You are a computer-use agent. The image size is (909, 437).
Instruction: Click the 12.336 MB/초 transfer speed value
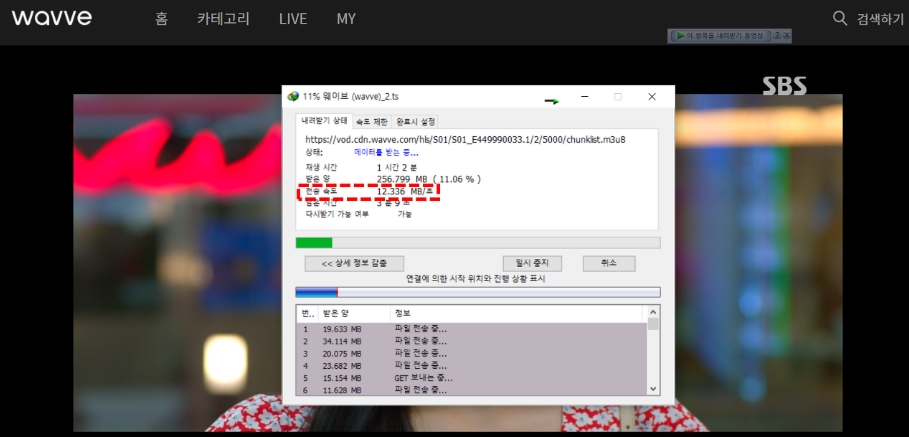[x=405, y=191]
